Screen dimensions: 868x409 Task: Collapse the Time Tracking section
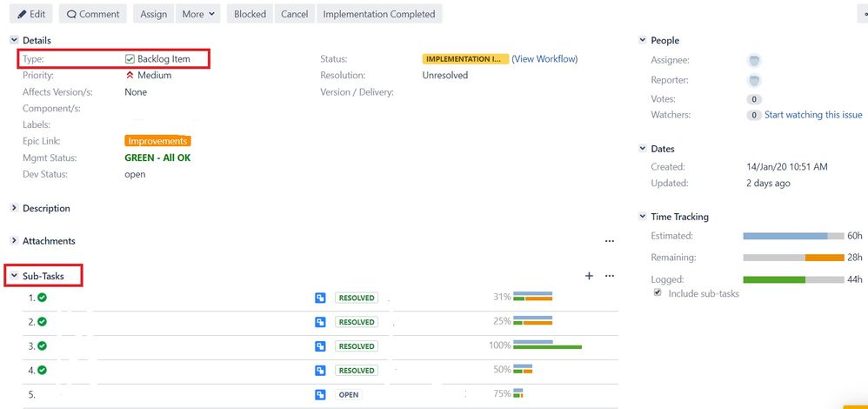642,216
